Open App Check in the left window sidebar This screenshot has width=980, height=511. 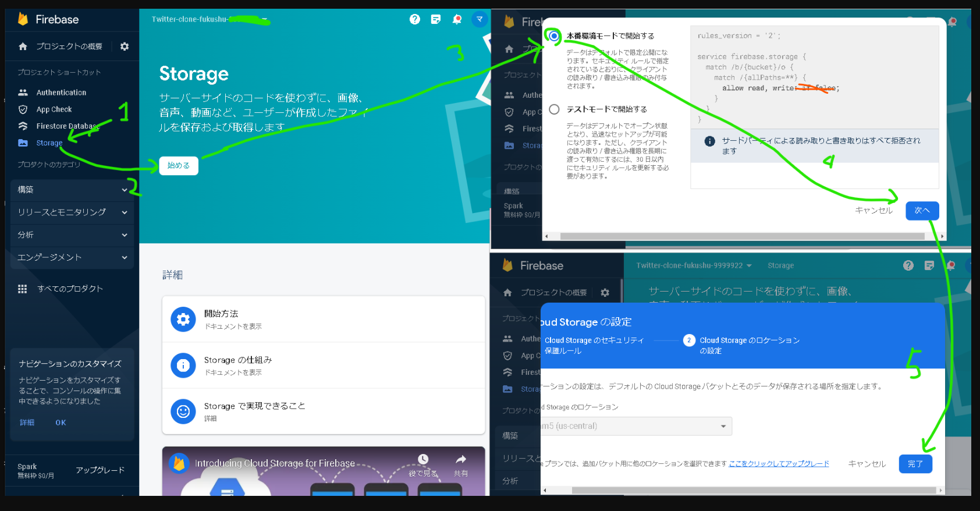click(54, 109)
